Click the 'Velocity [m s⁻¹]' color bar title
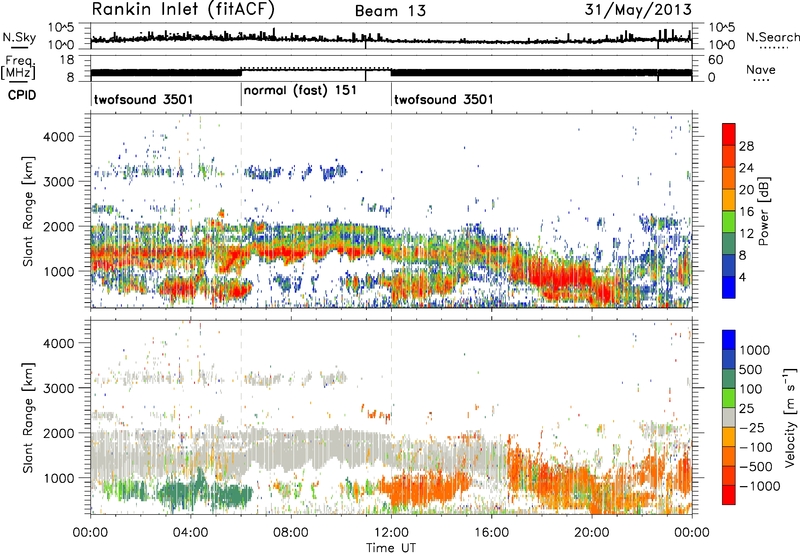Image resolution: width=800 pixels, height=554 pixels. click(790, 417)
